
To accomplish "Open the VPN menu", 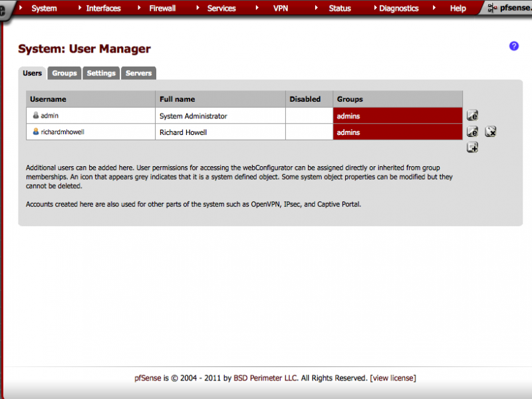I will [x=281, y=8].
